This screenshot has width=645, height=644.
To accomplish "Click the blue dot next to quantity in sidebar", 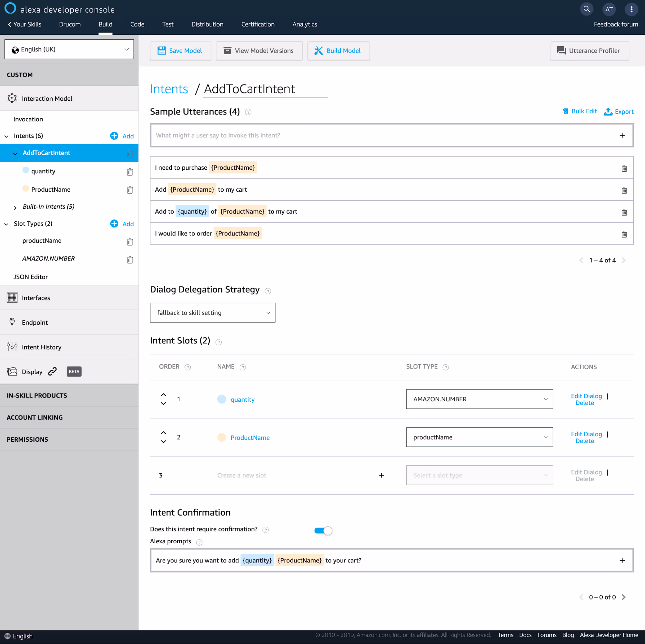I will tap(26, 170).
